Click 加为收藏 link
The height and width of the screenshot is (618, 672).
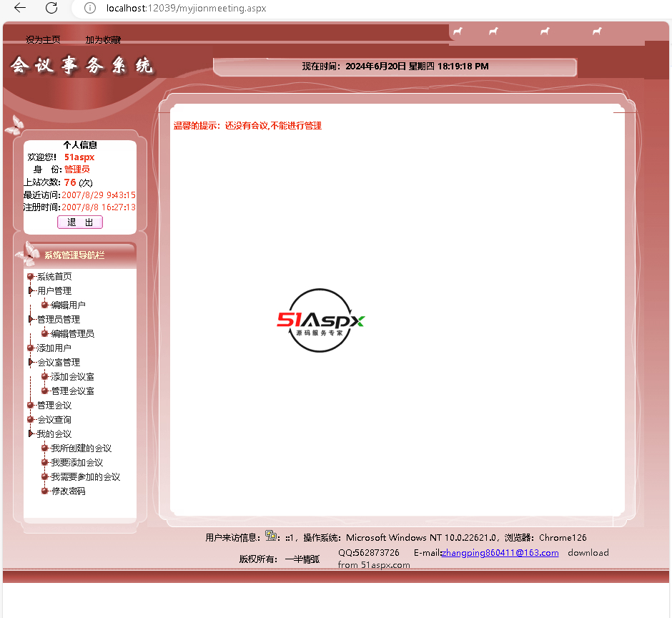click(103, 40)
